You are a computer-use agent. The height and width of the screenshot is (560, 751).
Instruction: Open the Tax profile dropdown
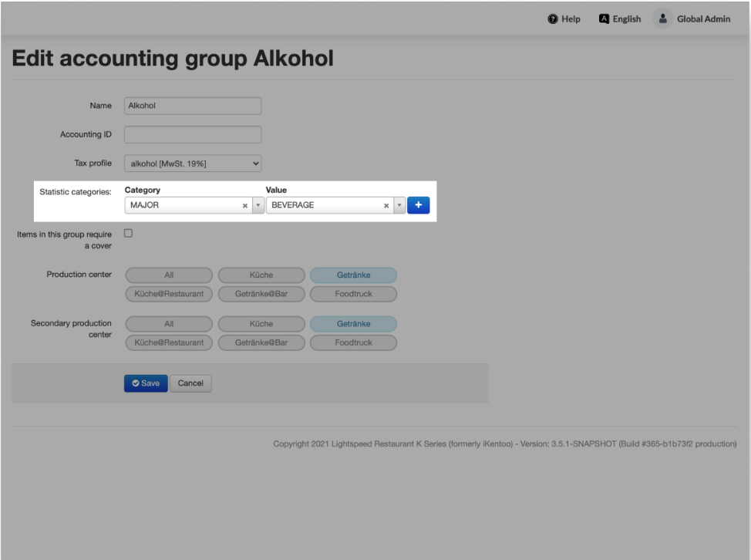[x=193, y=163]
